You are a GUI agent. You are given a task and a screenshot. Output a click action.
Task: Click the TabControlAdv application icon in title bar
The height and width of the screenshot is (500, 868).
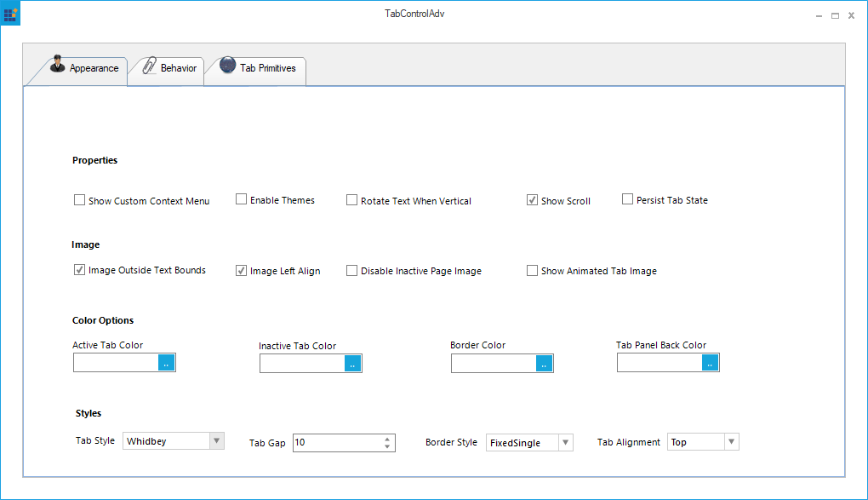coord(9,14)
